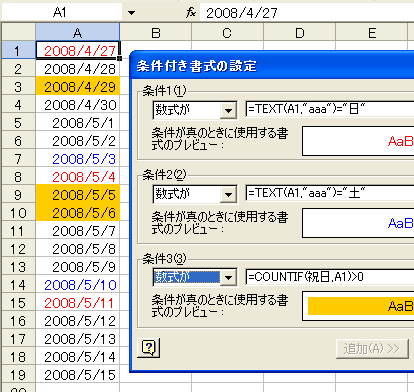Open condition 2 type dropdown arrow
This screenshot has width=414, height=392.
(x=228, y=194)
